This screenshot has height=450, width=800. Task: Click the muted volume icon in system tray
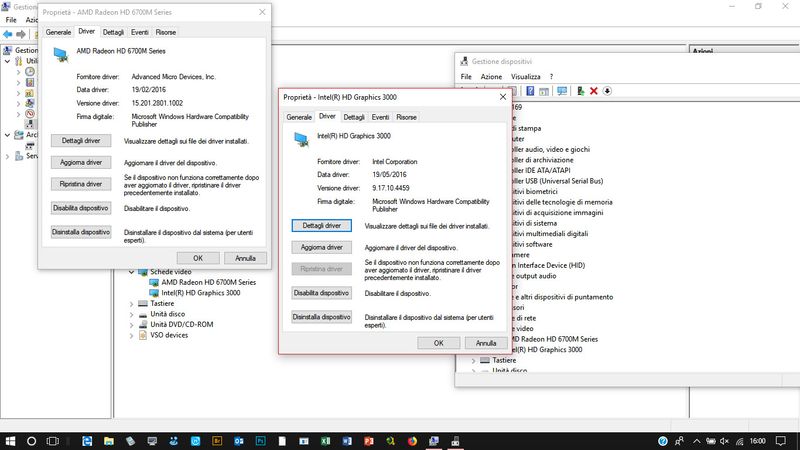tap(724, 441)
